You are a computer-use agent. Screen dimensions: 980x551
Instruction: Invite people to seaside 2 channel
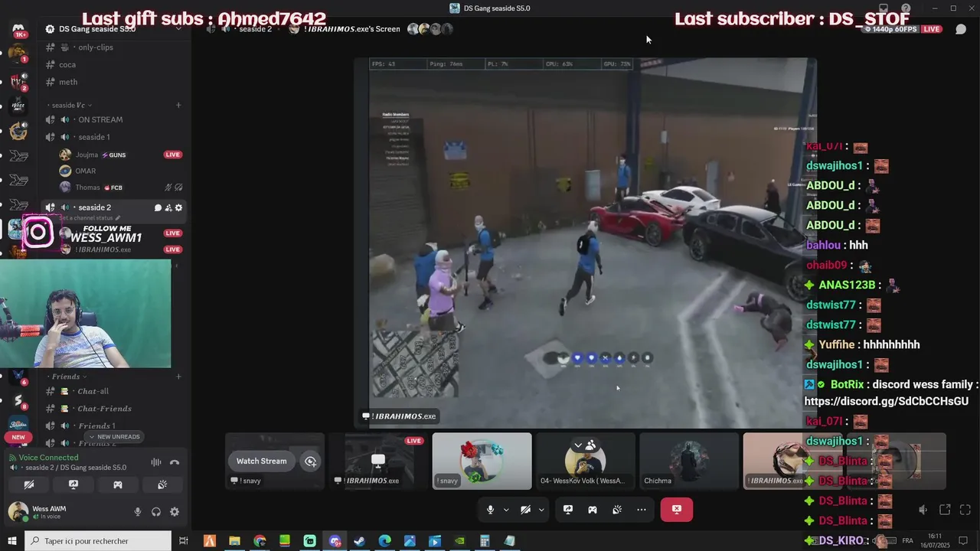(168, 207)
